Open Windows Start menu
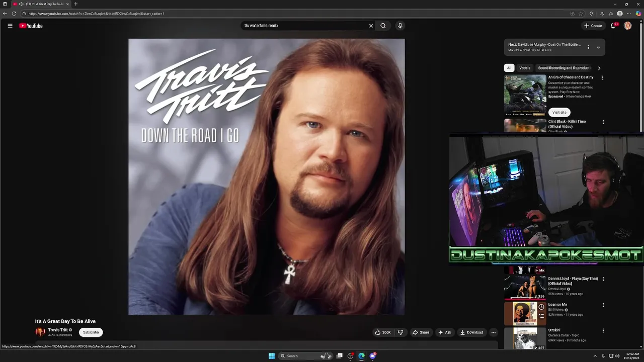 point(272,356)
